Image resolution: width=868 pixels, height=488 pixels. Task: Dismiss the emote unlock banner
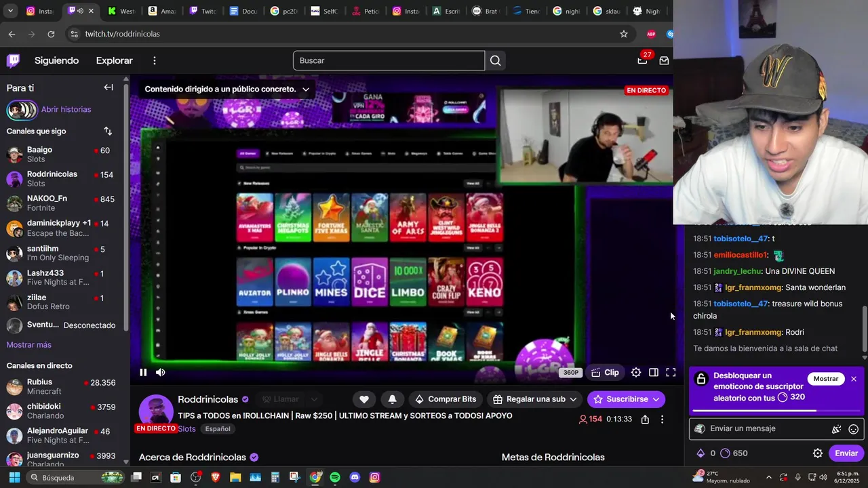[854, 379]
